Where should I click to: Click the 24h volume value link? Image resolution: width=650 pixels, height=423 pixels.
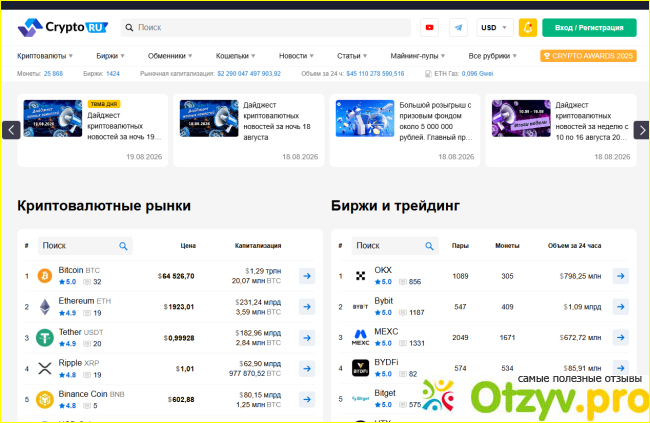pos(376,74)
